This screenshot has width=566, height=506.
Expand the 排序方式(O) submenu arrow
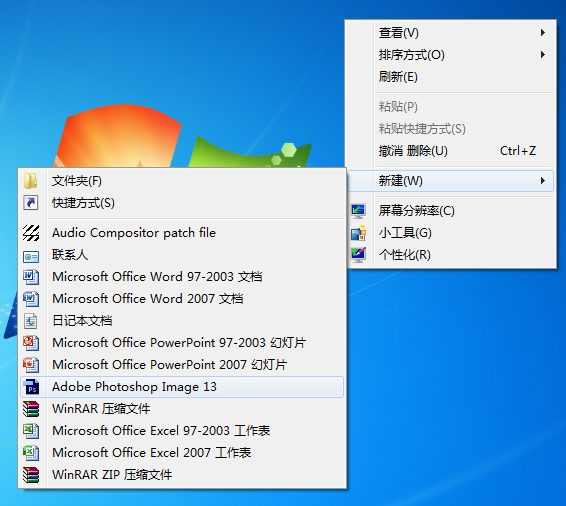click(543, 55)
